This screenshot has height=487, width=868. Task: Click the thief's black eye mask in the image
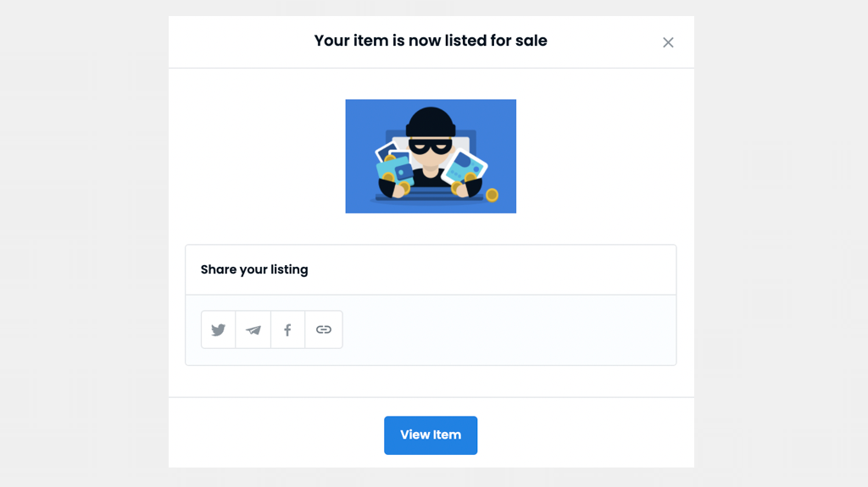[431, 147]
